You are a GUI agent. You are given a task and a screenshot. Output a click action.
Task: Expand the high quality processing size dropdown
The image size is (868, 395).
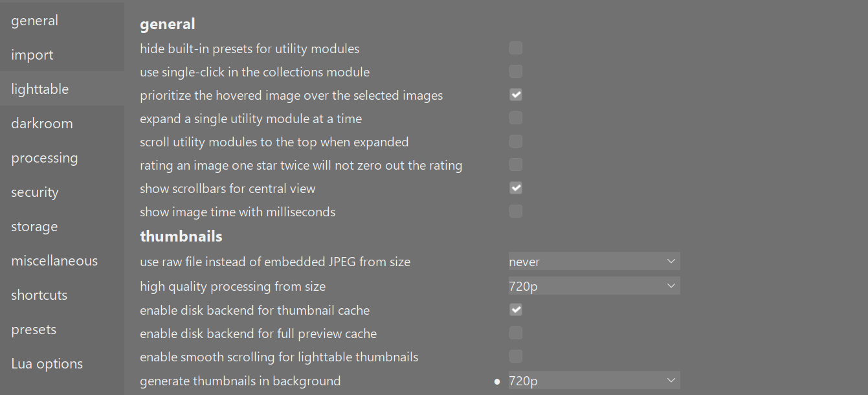pos(594,286)
